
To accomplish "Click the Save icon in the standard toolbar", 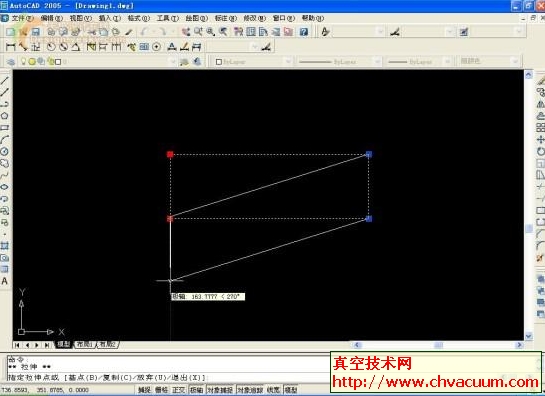I will point(35,32).
